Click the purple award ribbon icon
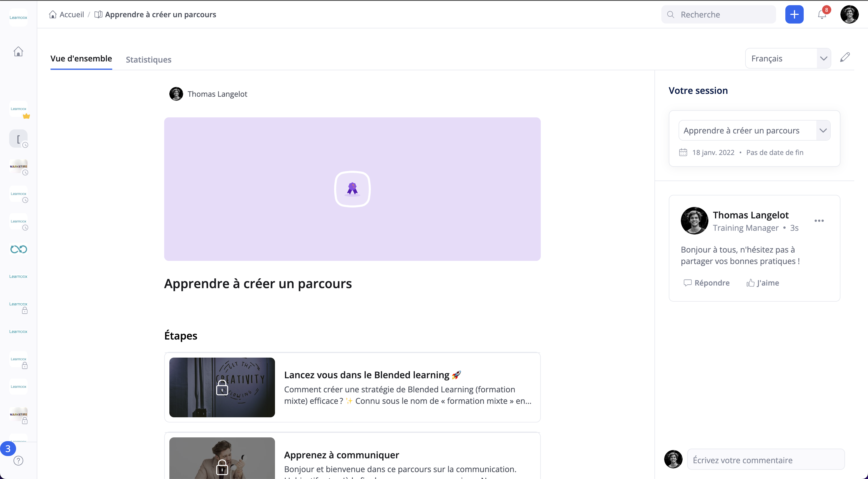Screen dimensions: 868x479 tap(352, 189)
